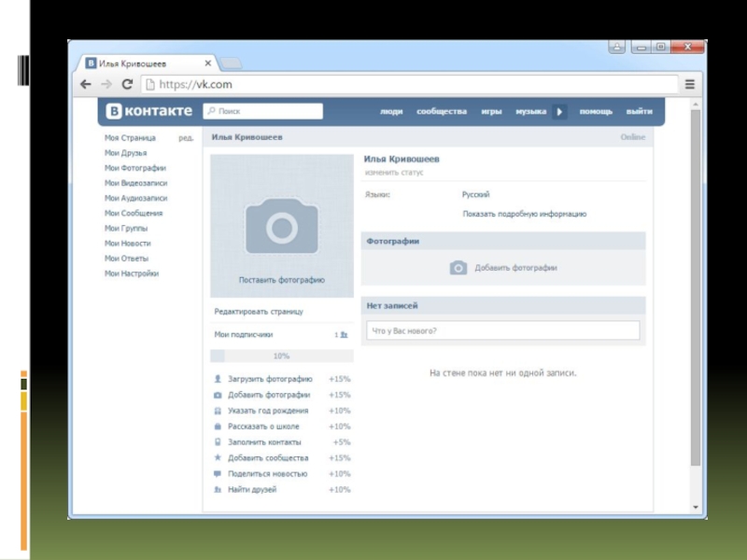Screen dimensions: 747x560
Task: Click the scrollbar up arrow
Action: (x=696, y=104)
